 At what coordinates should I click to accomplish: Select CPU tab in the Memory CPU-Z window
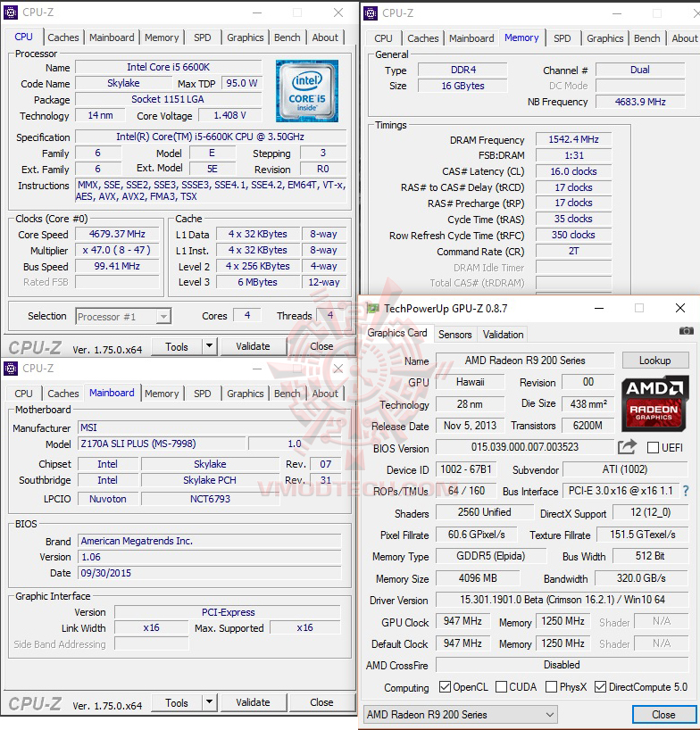pos(383,38)
